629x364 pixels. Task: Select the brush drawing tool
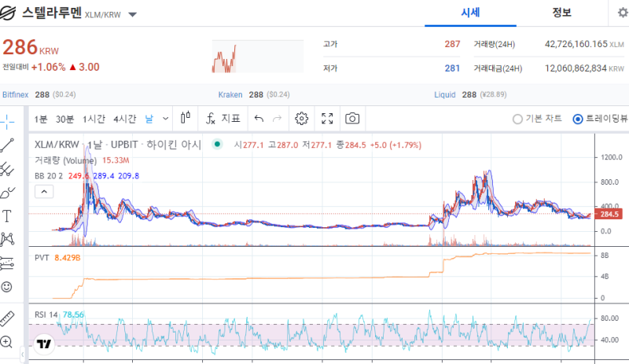[x=7, y=193]
